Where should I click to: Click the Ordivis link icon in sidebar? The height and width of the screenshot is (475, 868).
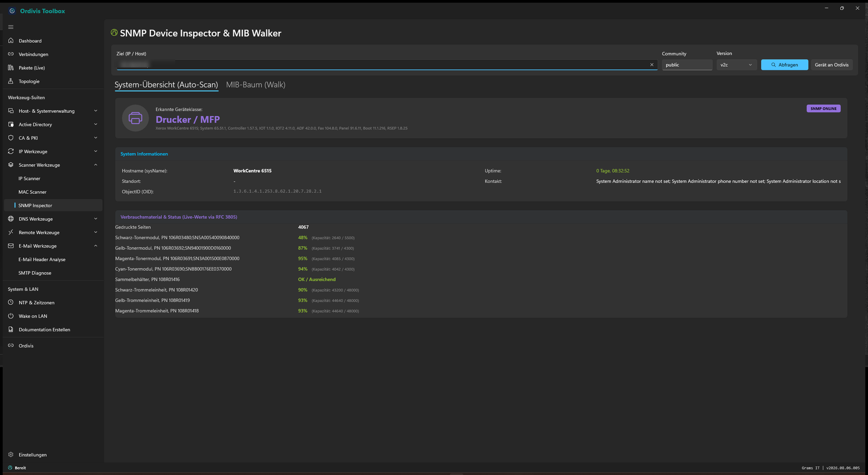coord(11,346)
